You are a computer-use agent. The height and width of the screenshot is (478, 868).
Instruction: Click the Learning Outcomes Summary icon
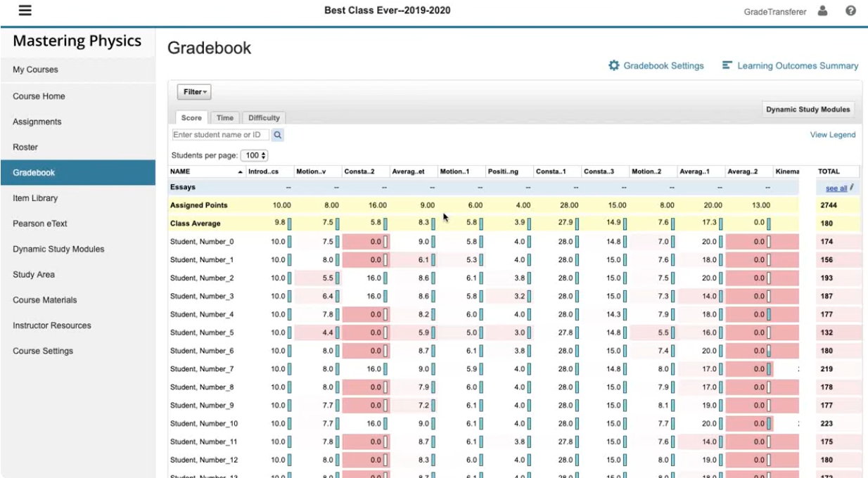727,65
